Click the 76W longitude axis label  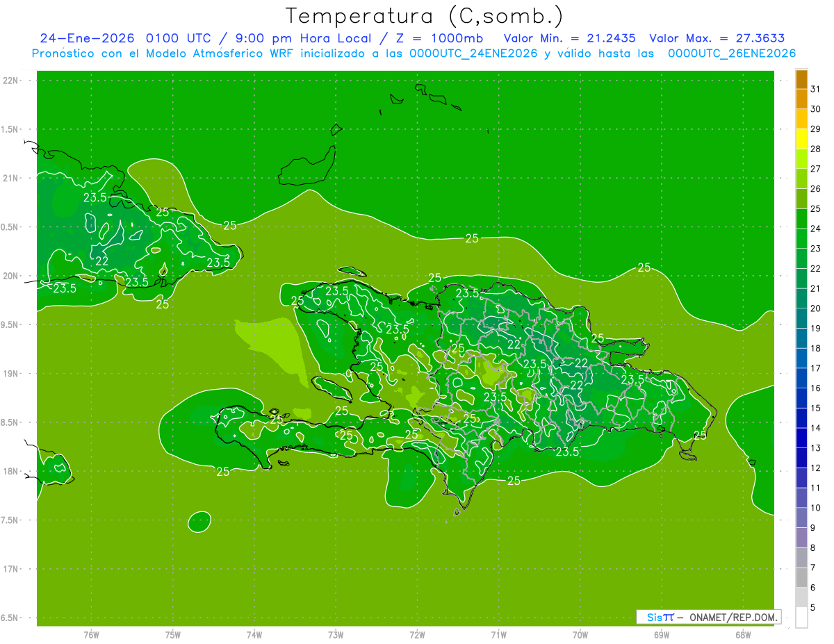(91, 635)
